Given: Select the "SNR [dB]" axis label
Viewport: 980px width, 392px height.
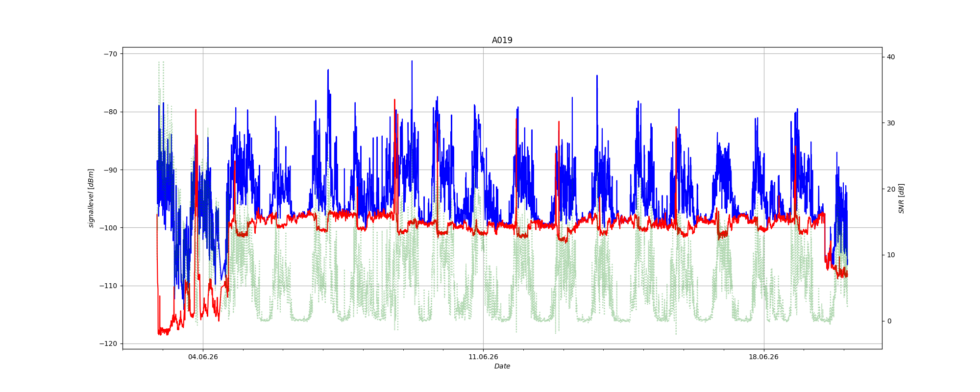Looking at the screenshot, I should pyautogui.click(x=901, y=198).
